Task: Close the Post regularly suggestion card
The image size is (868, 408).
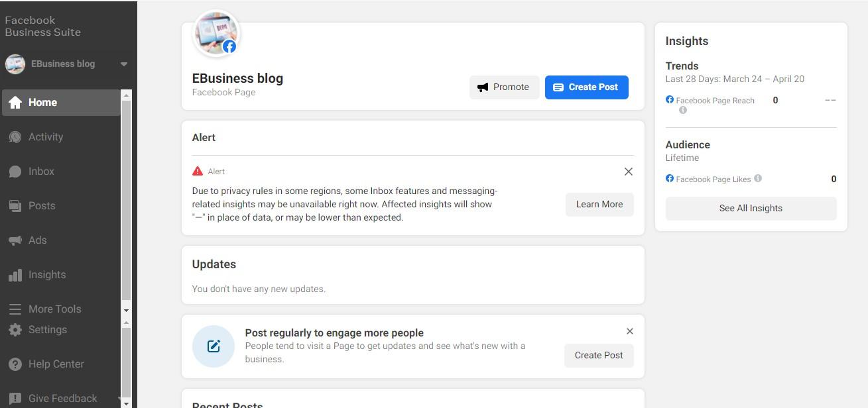Action: [x=629, y=331]
